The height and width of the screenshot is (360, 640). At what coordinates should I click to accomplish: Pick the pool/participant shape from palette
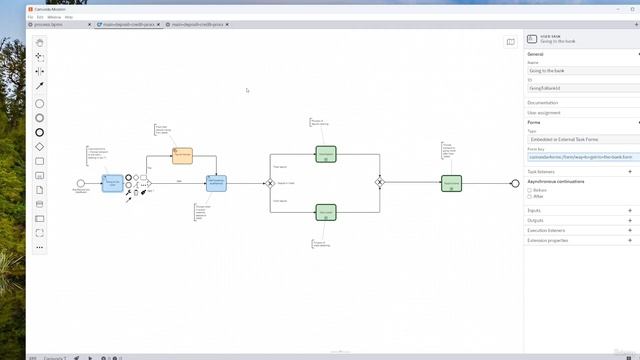[40, 219]
